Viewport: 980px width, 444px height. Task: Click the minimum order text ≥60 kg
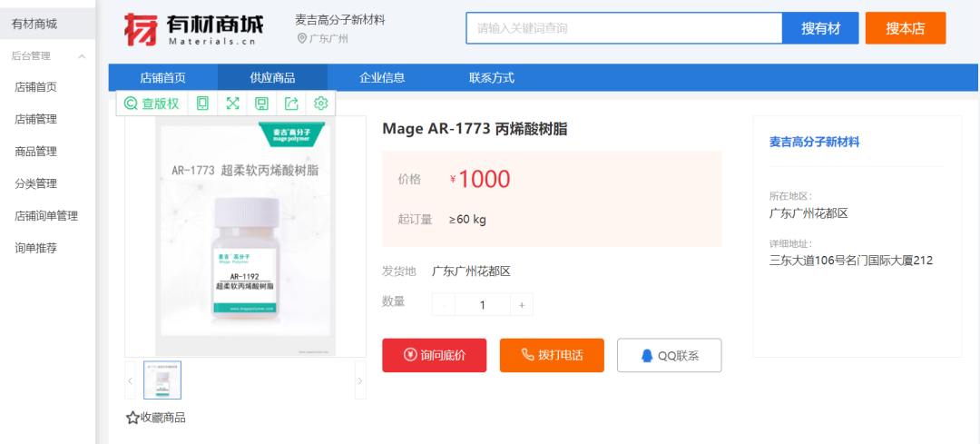pos(467,220)
